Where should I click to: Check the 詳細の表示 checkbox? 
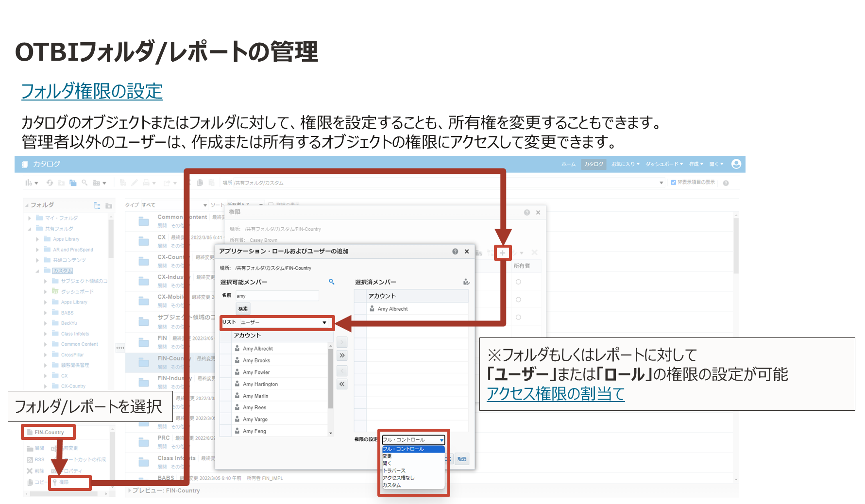click(270, 204)
